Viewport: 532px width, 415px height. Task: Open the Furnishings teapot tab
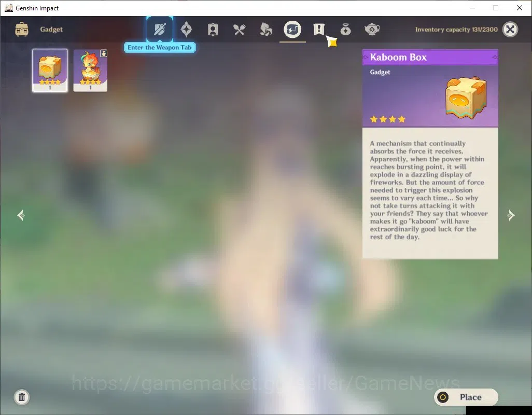(x=372, y=30)
